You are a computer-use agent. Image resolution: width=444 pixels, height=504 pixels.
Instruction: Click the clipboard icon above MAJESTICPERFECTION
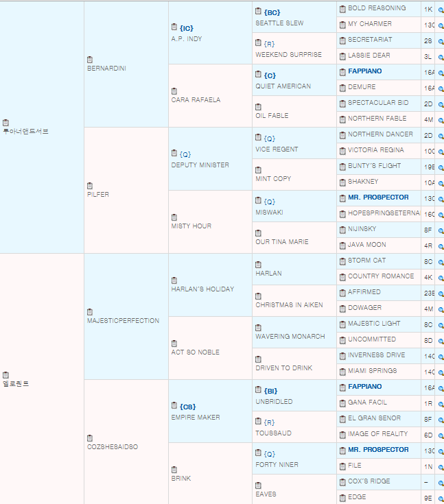point(90,312)
